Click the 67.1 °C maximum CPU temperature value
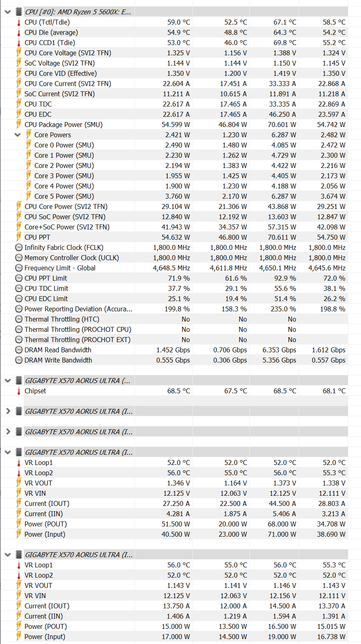This screenshot has width=361, height=644. [x=285, y=22]
